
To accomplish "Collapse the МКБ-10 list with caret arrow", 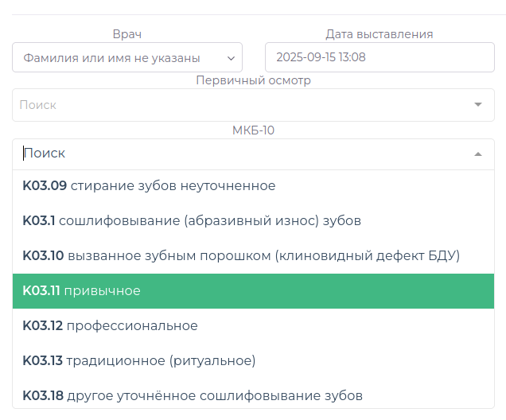I will pyautogui.click(x=477, y=154).
